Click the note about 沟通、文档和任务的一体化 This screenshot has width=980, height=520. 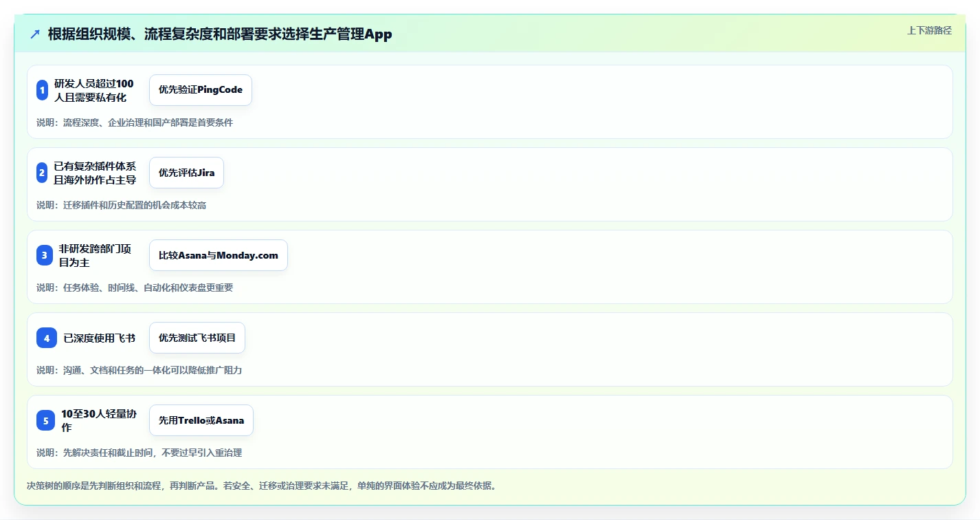click(140, 370)
